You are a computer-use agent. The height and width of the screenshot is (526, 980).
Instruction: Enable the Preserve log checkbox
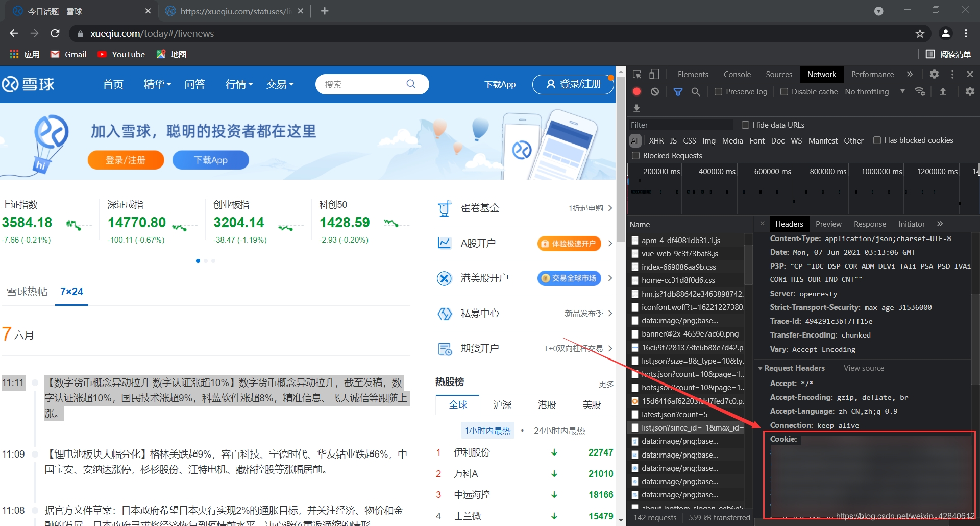pos(718,92)
